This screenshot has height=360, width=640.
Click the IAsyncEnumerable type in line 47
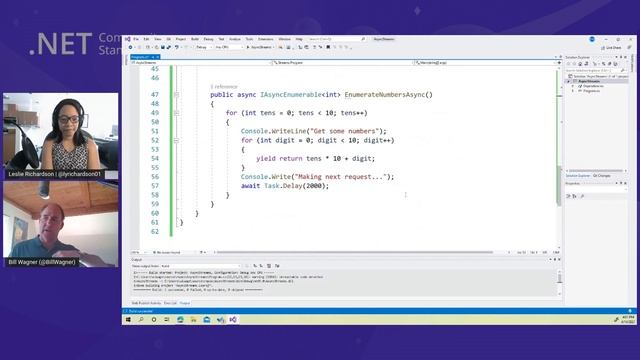tap(291, 95)
